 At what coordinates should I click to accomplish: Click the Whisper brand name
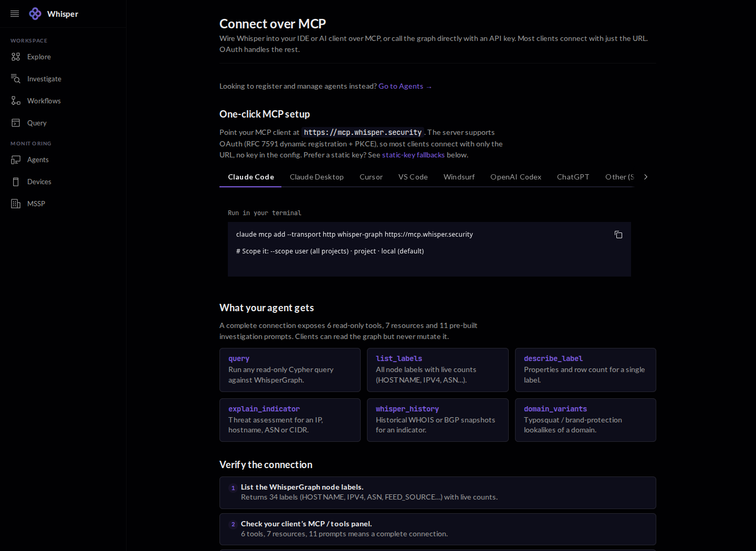click(x=62, y=14)
